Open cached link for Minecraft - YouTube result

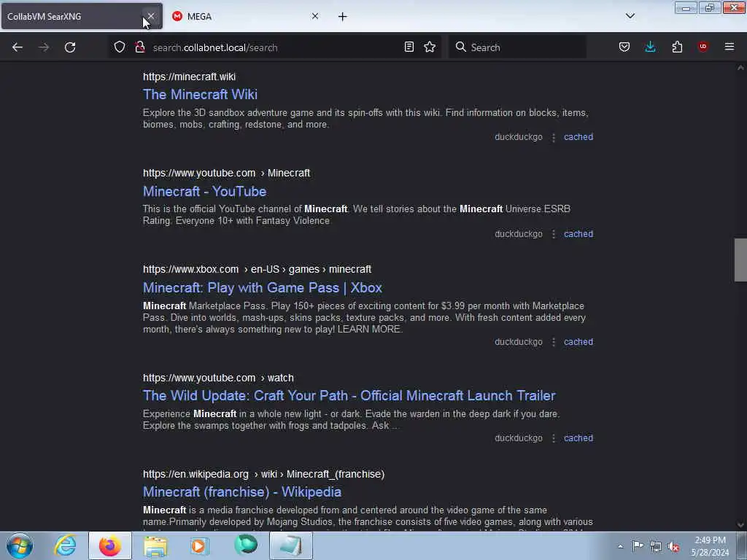578,234
